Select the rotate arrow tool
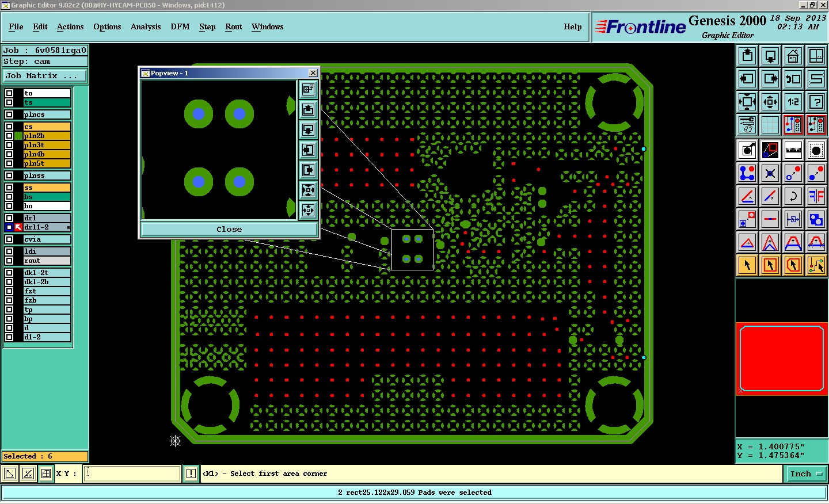This screenshot has height=504, width=829. coord(793,196)
